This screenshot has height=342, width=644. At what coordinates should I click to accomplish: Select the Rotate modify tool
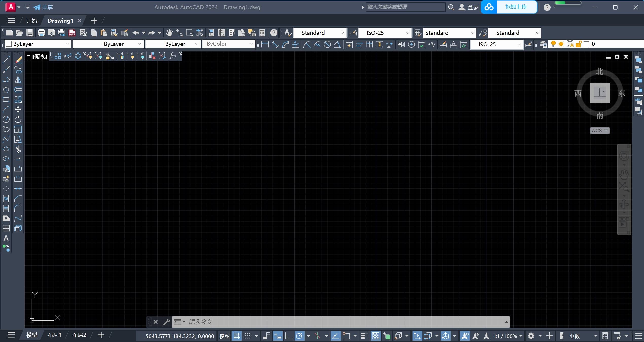(x=18, y=119)
